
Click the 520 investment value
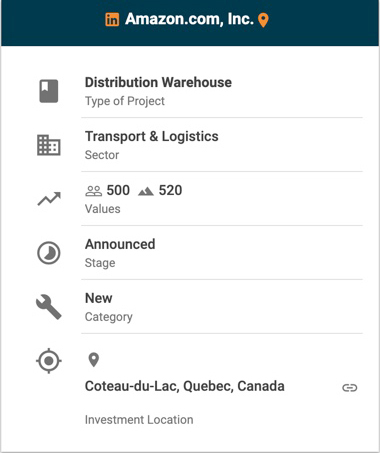pyautogui.click(x=170, y=191)
